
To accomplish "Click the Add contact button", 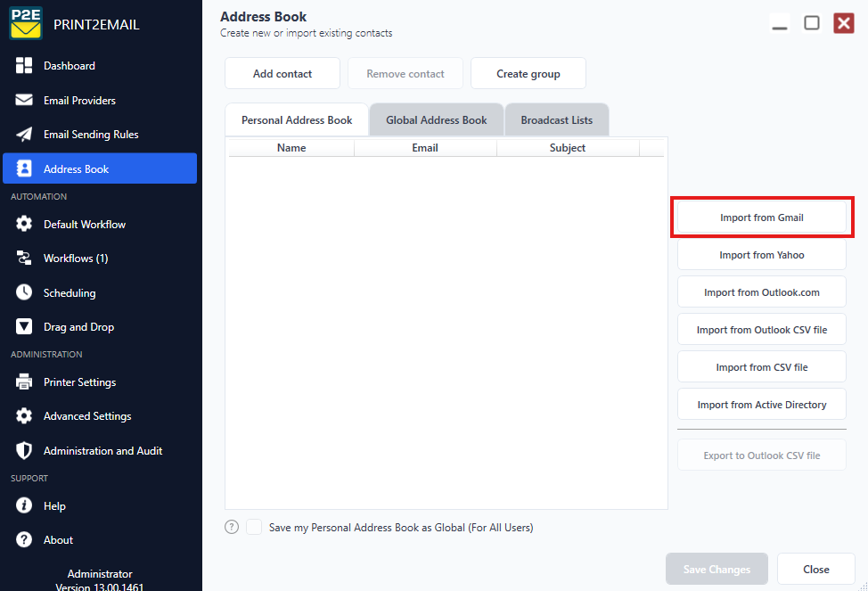I will click(283, 73).
